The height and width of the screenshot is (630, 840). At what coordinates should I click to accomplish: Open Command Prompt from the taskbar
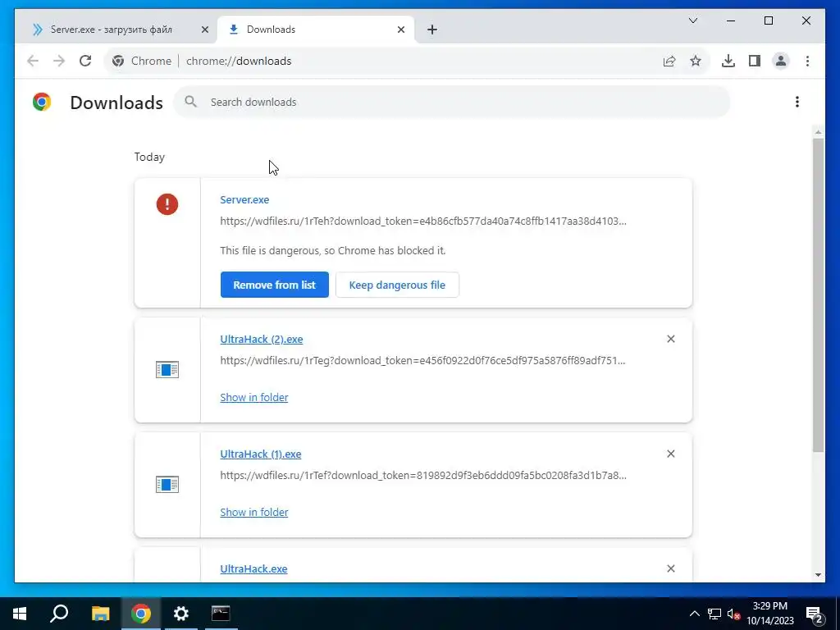tap(221, 614)
